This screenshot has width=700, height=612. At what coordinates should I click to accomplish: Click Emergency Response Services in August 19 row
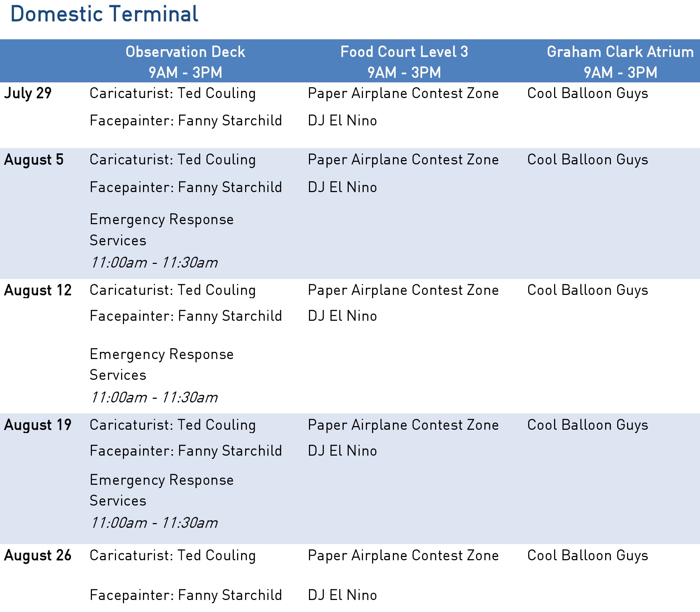point(162,491)
